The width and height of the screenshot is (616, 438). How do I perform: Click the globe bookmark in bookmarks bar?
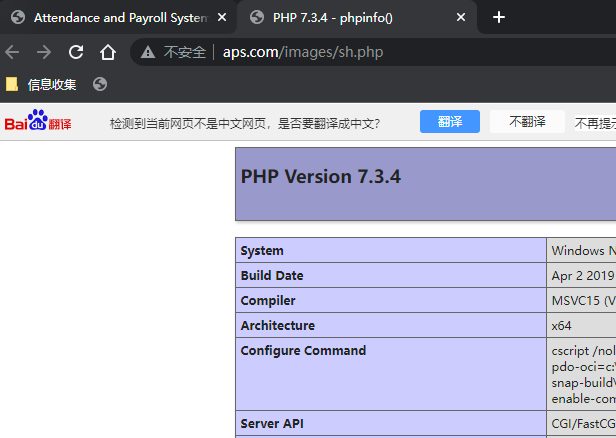(100, 84)
